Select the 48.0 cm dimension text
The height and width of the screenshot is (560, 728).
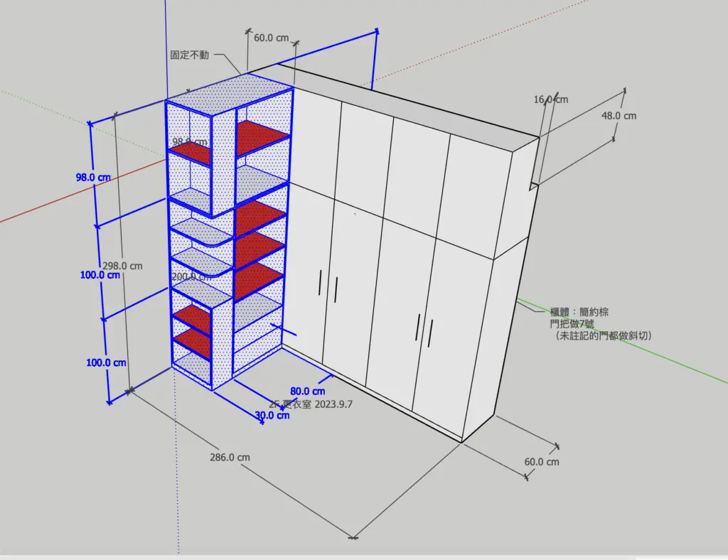click(619, 115)
